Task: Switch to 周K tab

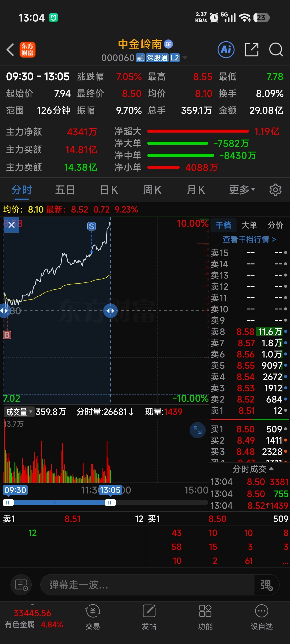Action: click(x=152, y=190)
